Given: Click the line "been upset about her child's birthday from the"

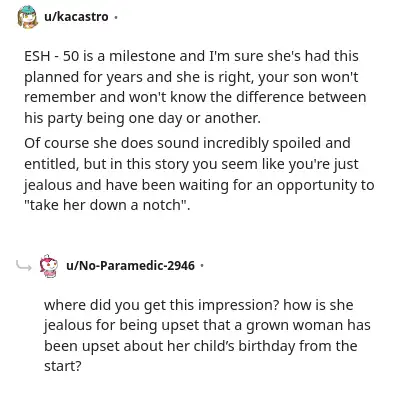Looking at the screenshot, I should 201,346.
